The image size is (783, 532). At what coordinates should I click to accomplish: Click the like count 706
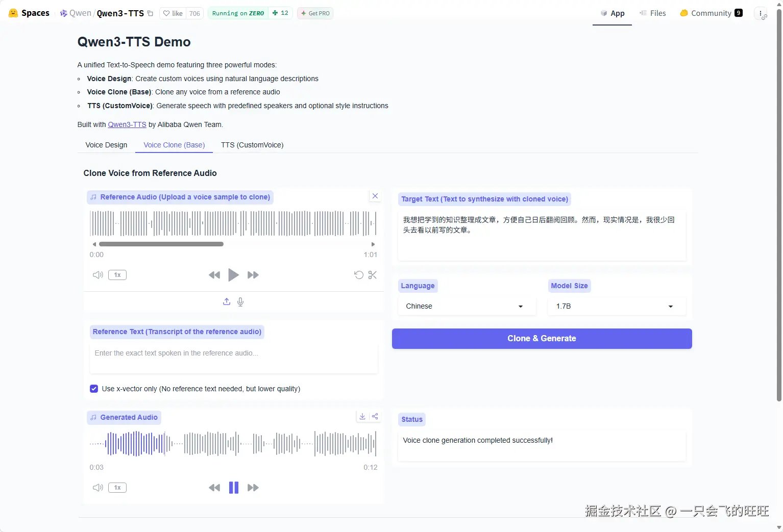194,13
